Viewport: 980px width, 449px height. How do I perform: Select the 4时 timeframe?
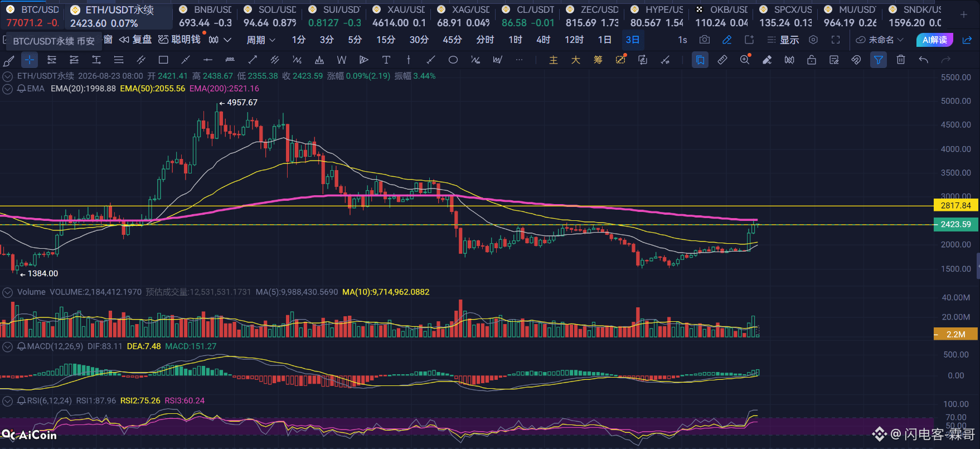[x=544, y=40]
